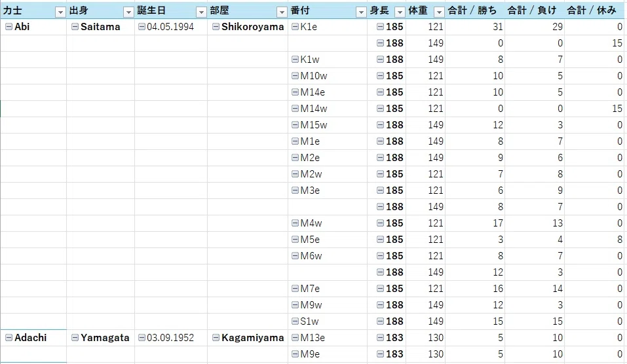627x364 pixels.
Task: Collapse the M1e rank group
Action: pos(295,141)
